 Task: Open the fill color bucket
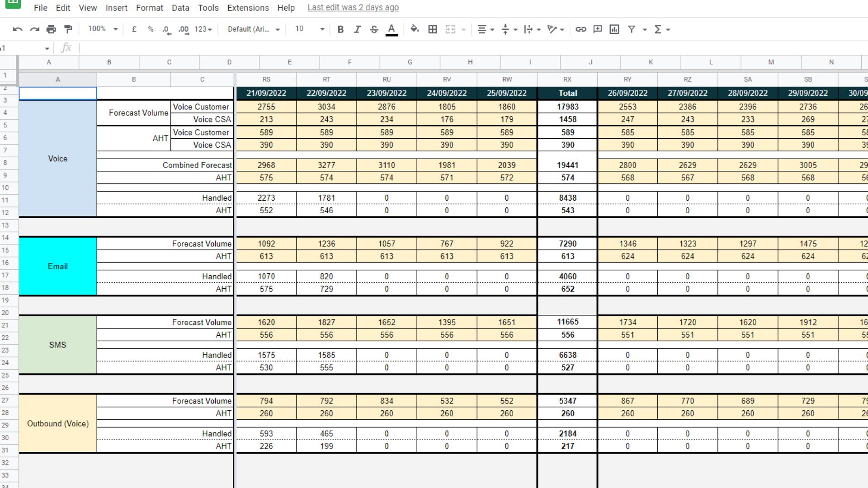tap(414, 29)
